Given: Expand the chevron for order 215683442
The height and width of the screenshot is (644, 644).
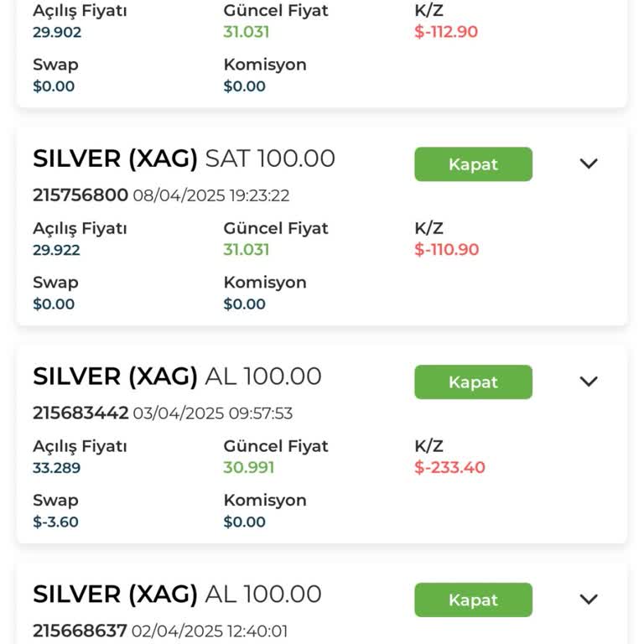Looking at the screenshot, I should tap(589, 382).
